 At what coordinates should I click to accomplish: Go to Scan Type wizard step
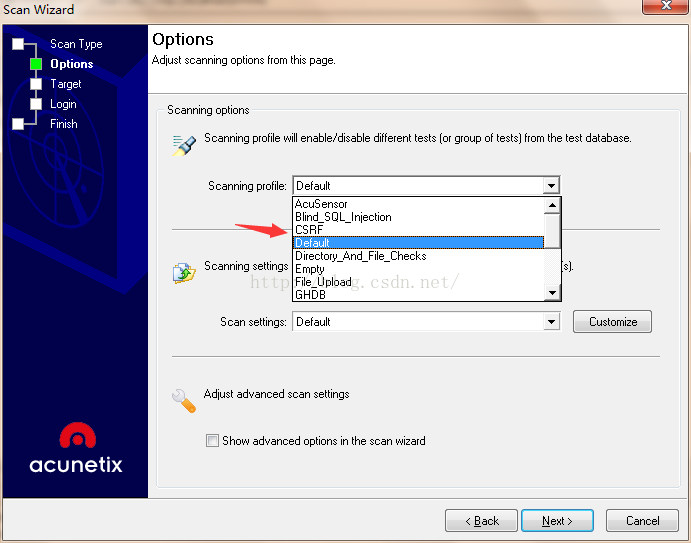76,44
